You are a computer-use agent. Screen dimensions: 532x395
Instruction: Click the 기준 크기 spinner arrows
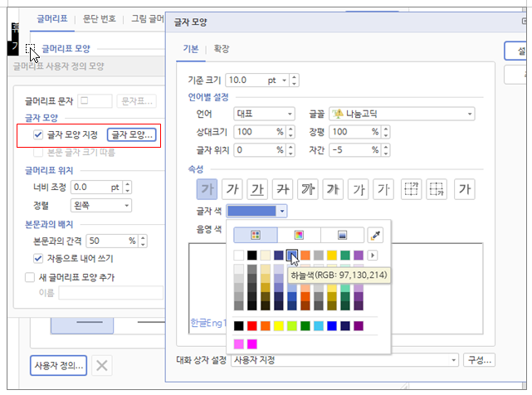294,80
